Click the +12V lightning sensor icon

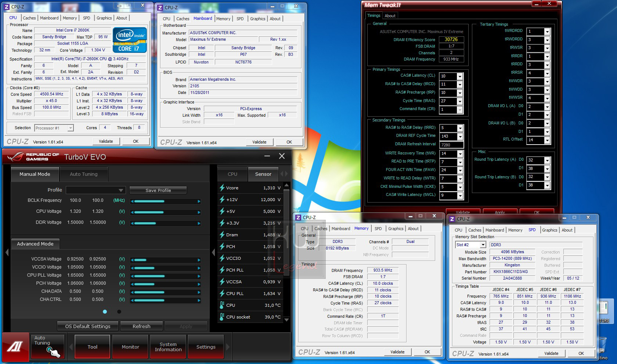(222, 200)
